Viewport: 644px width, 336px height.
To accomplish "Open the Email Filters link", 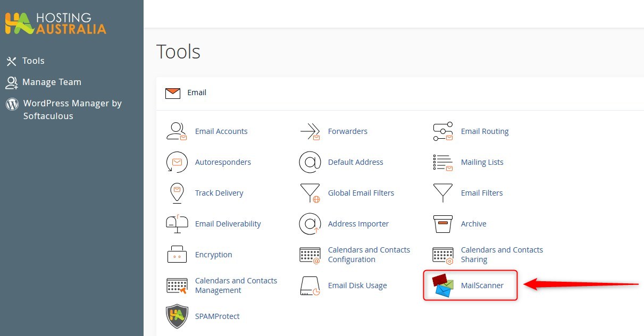I will coord(481,193).
